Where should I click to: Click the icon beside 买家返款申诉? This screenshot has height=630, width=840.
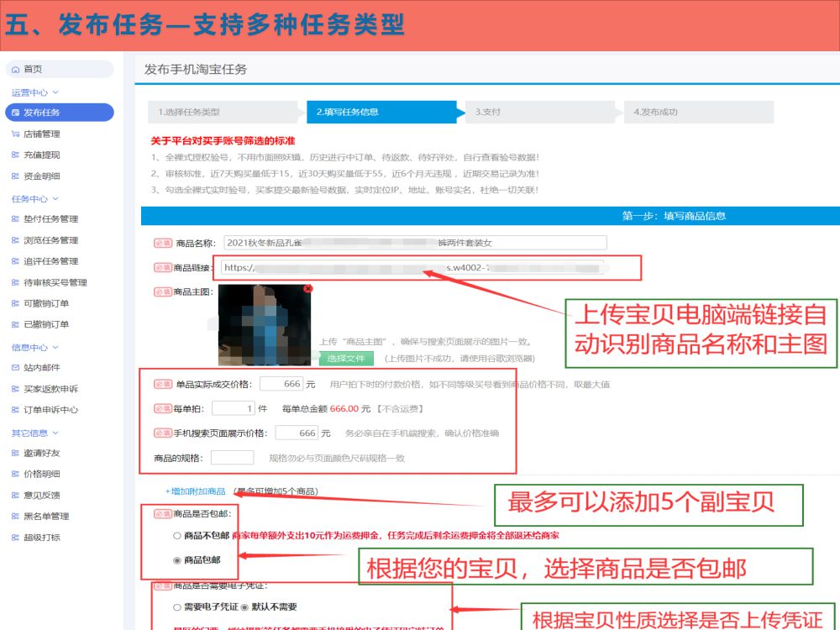point(15,389)
